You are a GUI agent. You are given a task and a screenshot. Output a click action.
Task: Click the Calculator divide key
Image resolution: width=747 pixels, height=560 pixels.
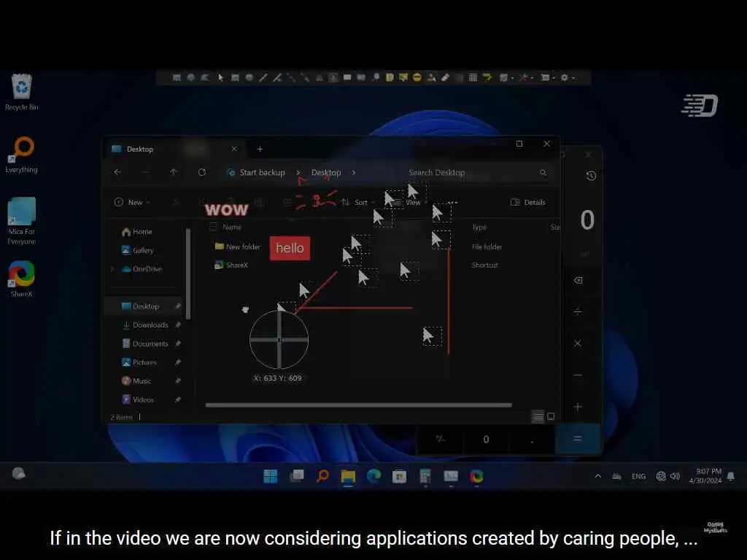(x=578, y=312)
